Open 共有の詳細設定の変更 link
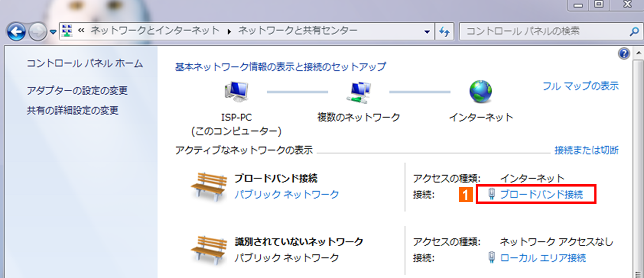The height and width of the screenshot is (278, 644). click(x=72, y=110)
